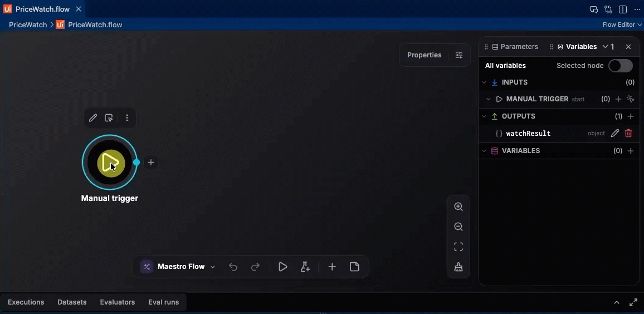Switch to the Parameters tab
This screenshot has height=314, width=644.
click(x=515, y=47)
